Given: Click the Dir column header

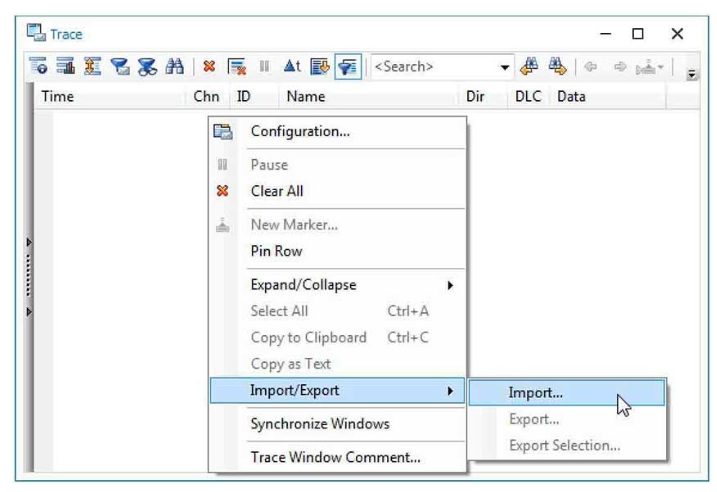Looking at the screenshot, I should 483,96.
